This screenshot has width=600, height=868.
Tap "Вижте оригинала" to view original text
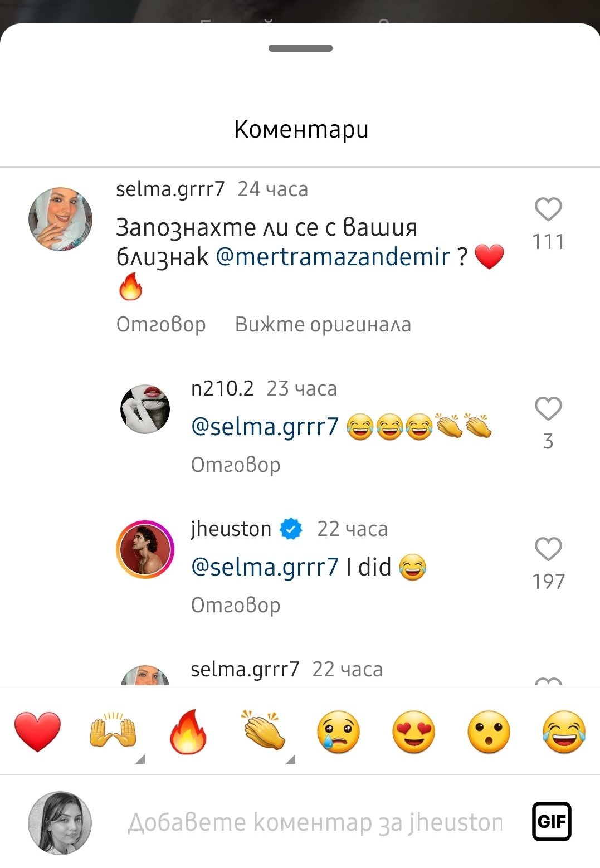tap(323, 324)
